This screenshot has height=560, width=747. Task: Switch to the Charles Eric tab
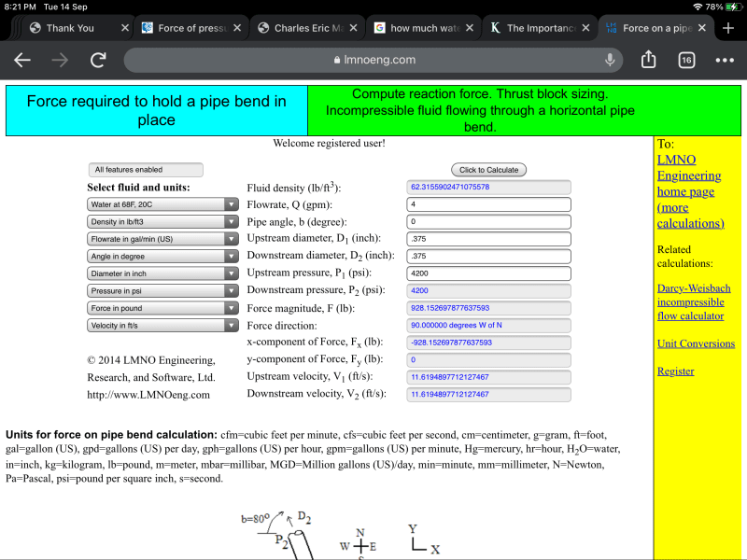[308, 28]
